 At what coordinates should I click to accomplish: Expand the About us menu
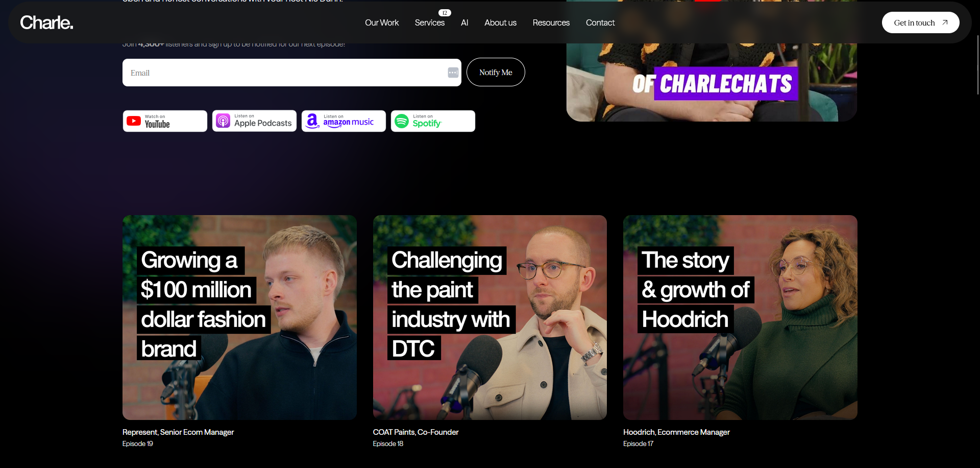click(x=500, y=22)
